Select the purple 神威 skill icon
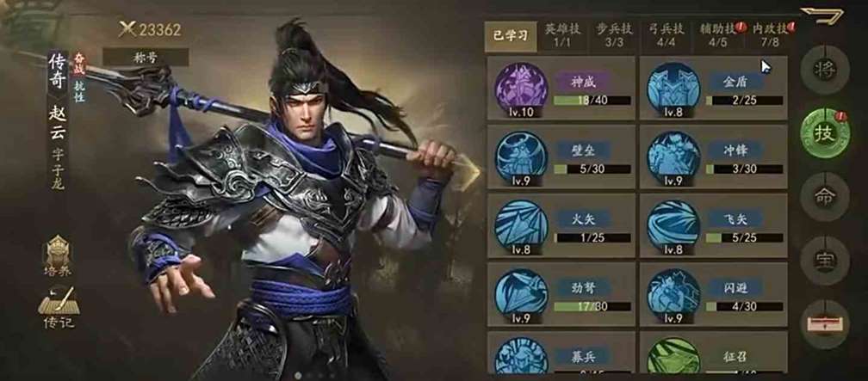The height and width of the screenshot is (381, 868). [x=520, y=87]
